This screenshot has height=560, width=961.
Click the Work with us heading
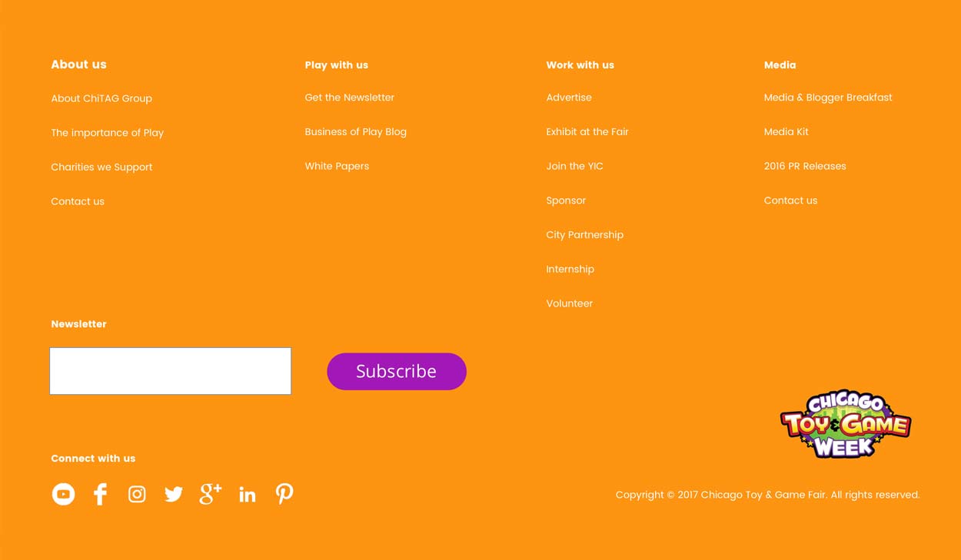pyautogui.click(x=580, y=65)
